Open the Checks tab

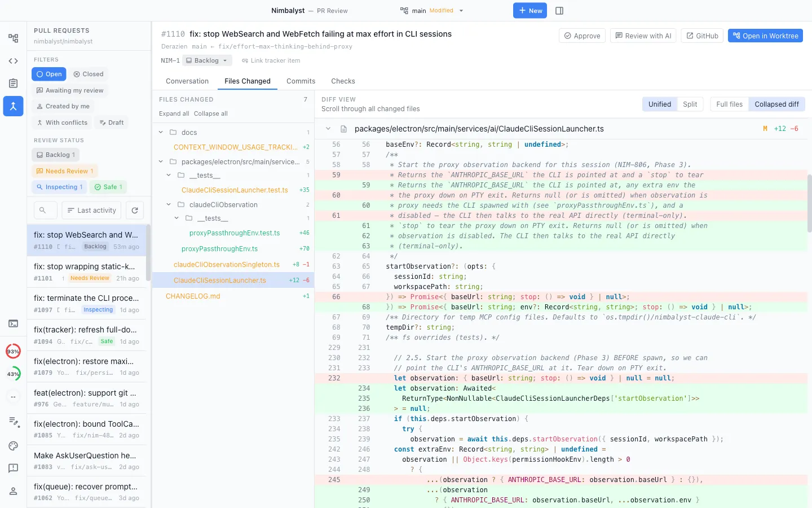(x=343, y=81)
